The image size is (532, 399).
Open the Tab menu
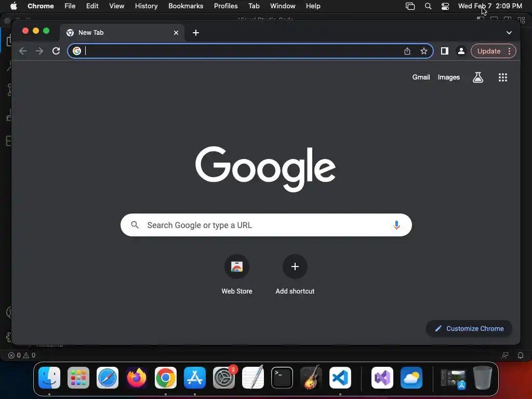254,6
